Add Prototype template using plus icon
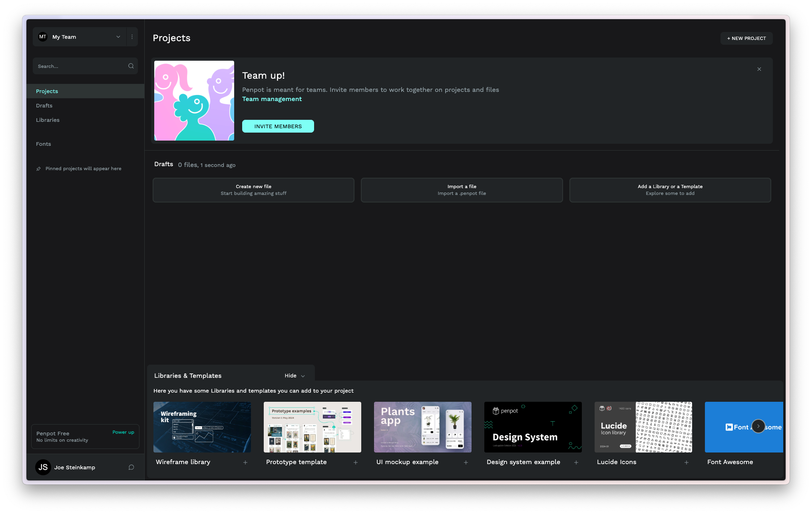Viewport: 812px width, 514px height. [x=356, y=462]
